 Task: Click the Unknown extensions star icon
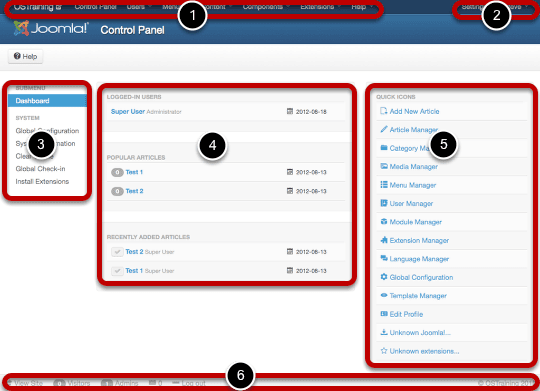(x=384, y=351)
